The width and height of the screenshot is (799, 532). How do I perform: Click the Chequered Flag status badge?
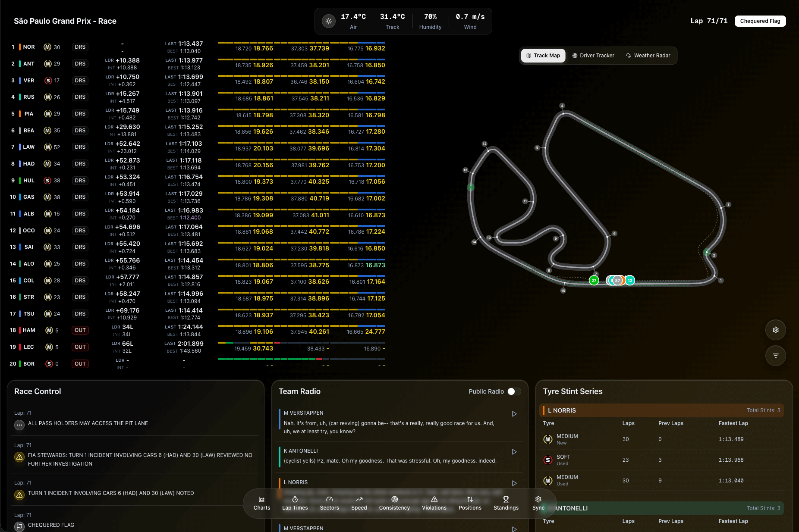tap(760, 21)
